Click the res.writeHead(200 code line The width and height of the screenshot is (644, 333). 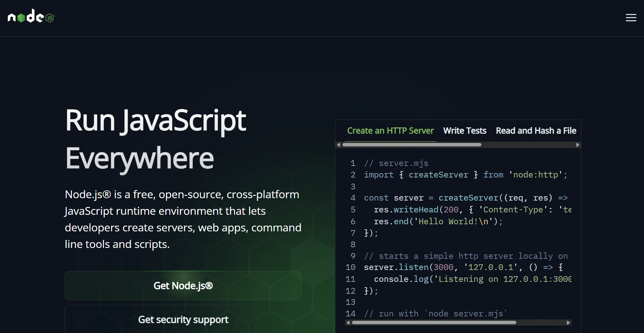[473, 210]
